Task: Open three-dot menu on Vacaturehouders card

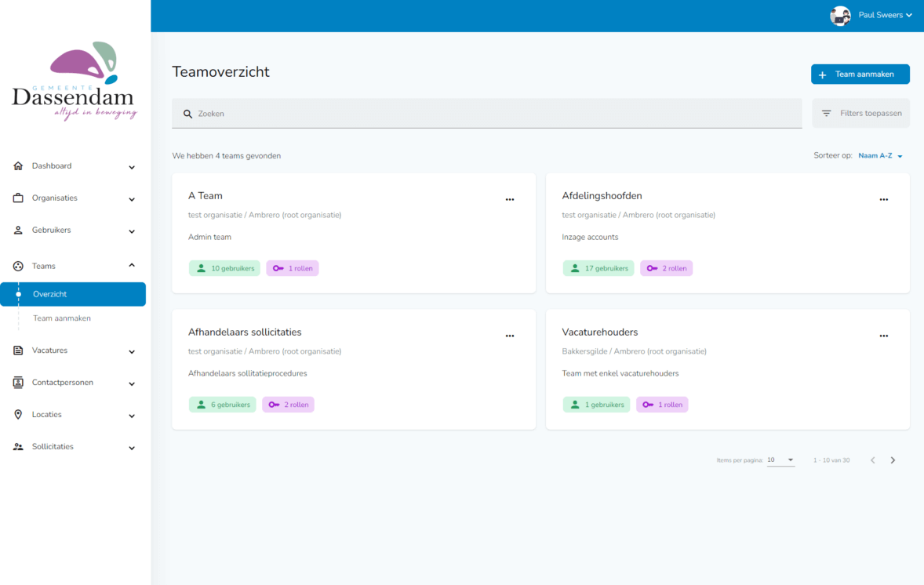Action: tap(883, 336)
